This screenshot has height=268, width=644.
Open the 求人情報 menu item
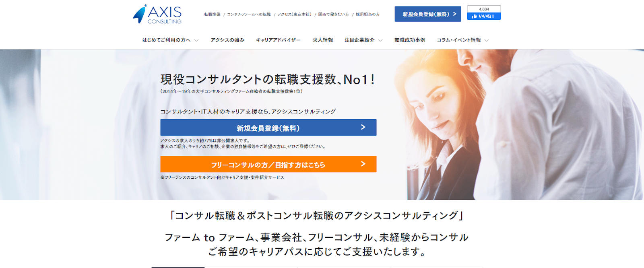[323, 40]
